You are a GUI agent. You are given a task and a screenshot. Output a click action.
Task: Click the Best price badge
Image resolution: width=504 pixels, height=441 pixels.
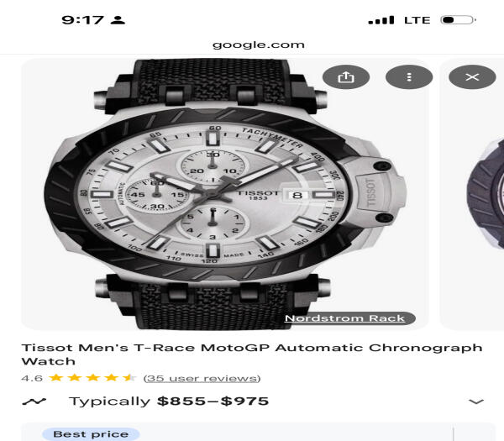click(x=91, y=434)
